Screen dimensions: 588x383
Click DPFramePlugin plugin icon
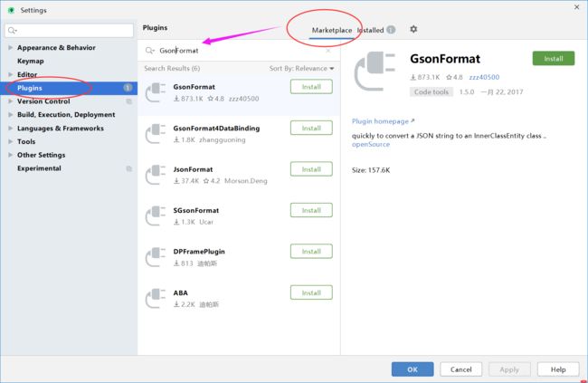(156, 257)
